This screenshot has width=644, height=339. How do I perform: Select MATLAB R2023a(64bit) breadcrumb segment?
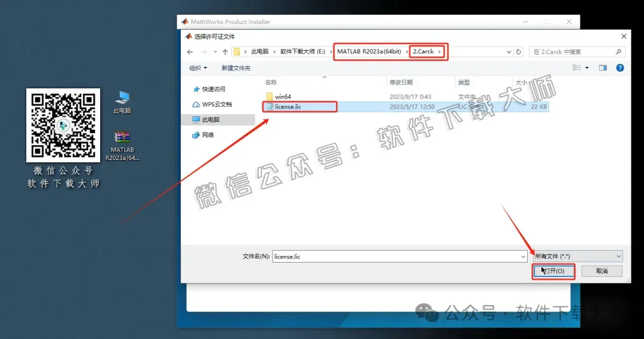(369, 51)
